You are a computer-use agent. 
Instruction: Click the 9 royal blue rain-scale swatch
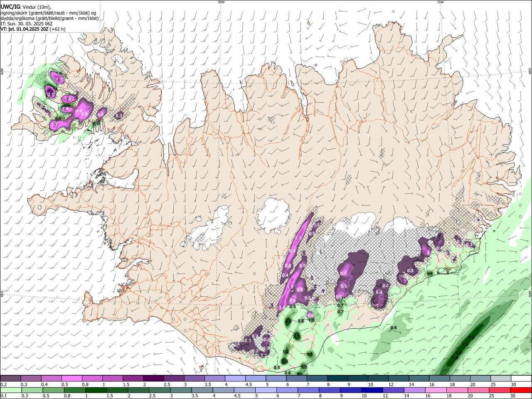click(x=351, y=390)
